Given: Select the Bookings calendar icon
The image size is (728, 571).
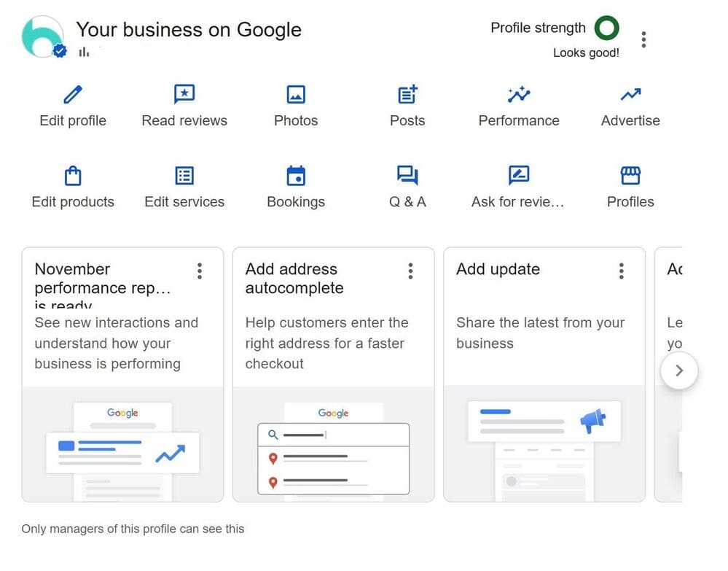Looking at the screenshot, I should (295, 175).
